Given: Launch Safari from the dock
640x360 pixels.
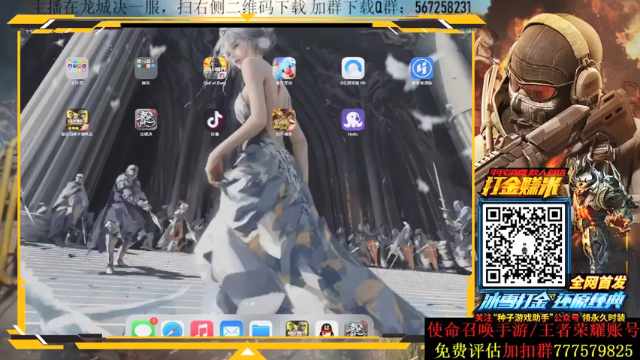Looking at the screenshot, I should (x=172, y=329).
